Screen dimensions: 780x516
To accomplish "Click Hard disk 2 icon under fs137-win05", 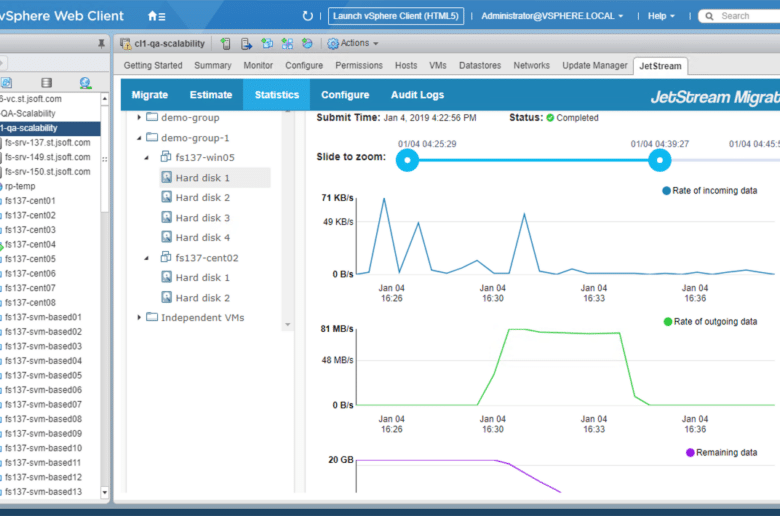I will 167,198.
